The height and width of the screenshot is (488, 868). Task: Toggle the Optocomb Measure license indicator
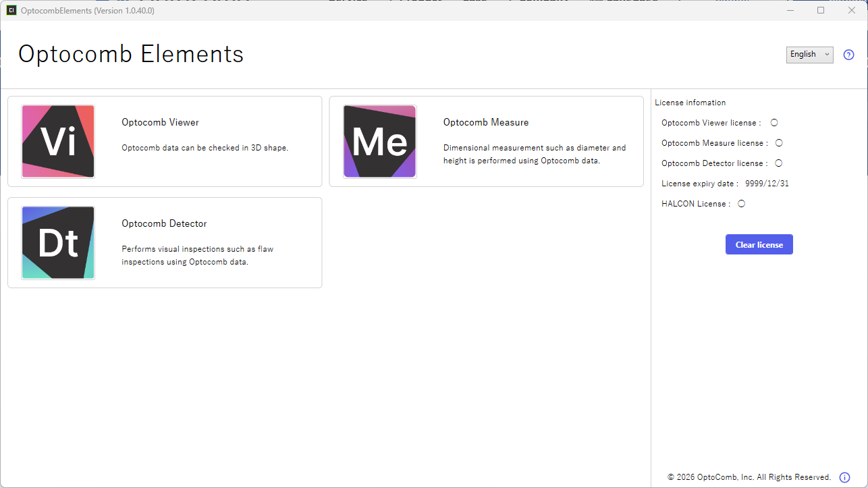pyautogui.click(x=779, y=143)
